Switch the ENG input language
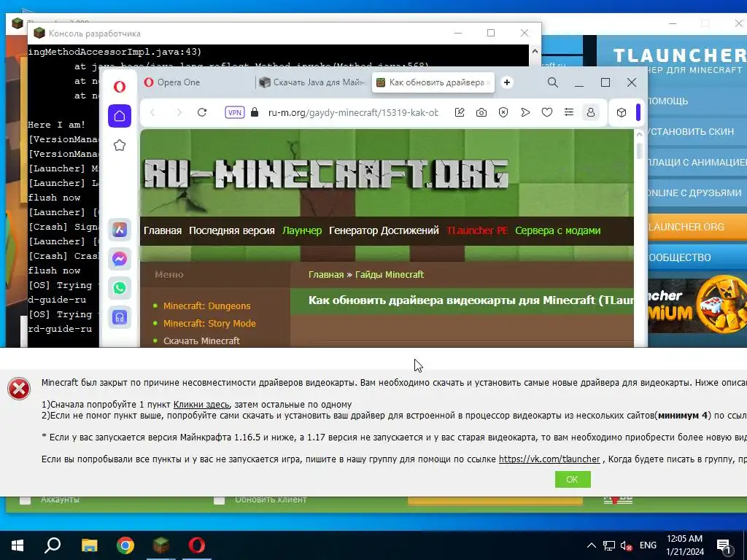Image resolution: width=747 pixels, height=560 pixels. coord(648,545)
